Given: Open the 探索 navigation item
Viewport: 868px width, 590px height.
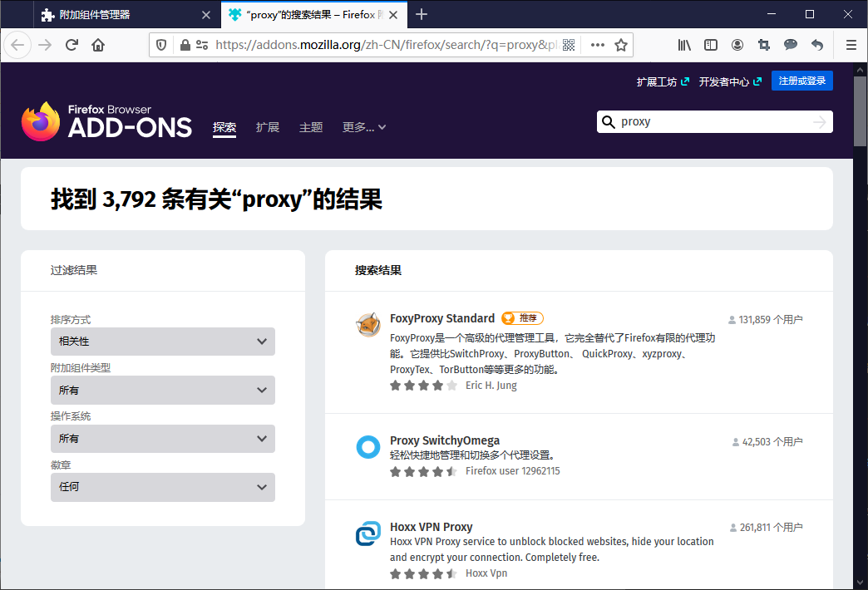Looking at the screenshot, I should point(224,127).
